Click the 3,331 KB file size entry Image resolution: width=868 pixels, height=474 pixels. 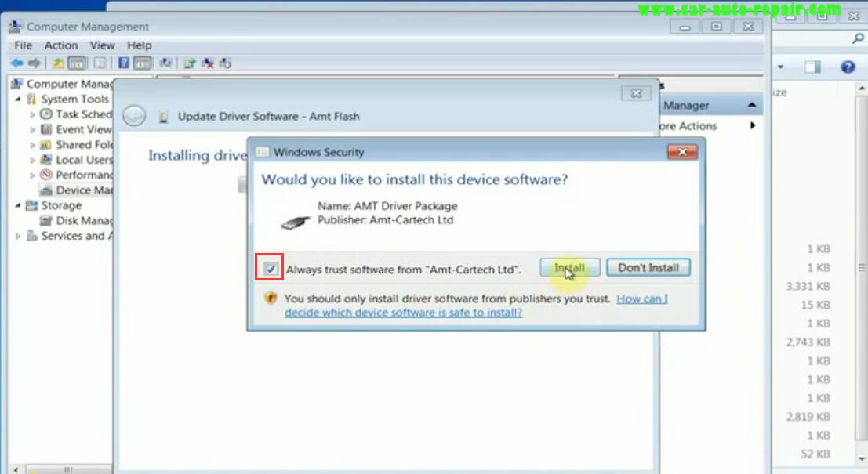click(808, 287)
